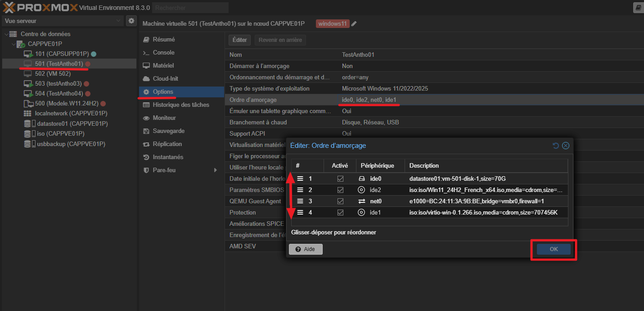644x311 pixels.
Task: Open the Réplication tab
Action: click(181, 144)
